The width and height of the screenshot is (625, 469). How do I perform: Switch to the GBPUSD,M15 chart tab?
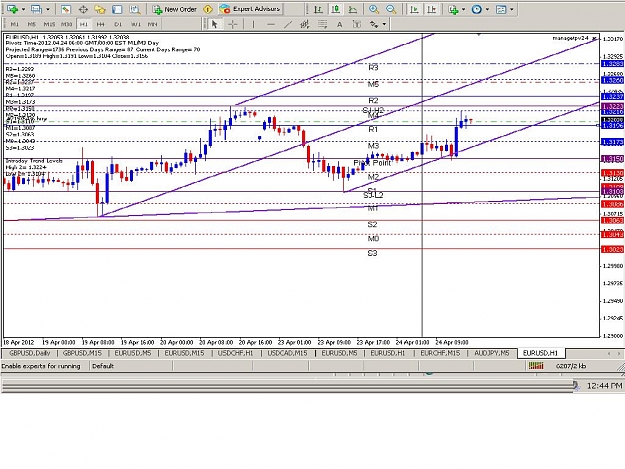coord(82,353)
